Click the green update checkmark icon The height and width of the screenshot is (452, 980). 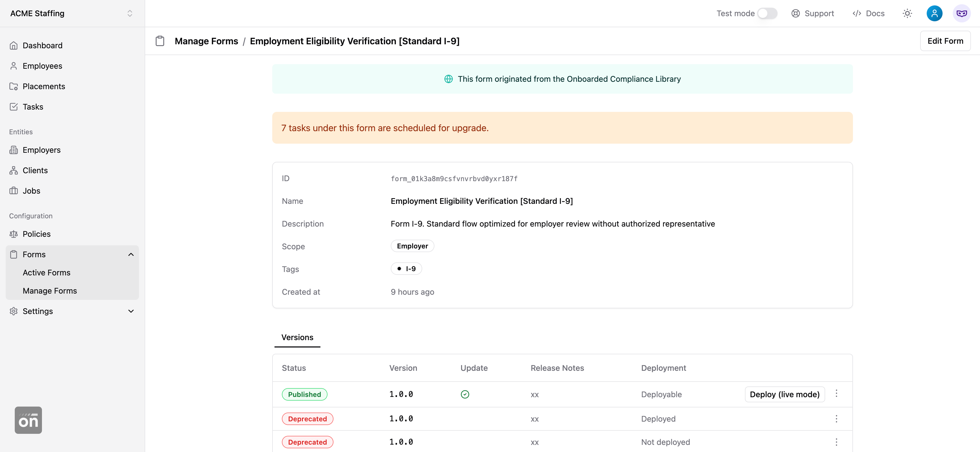pos(464,394)
